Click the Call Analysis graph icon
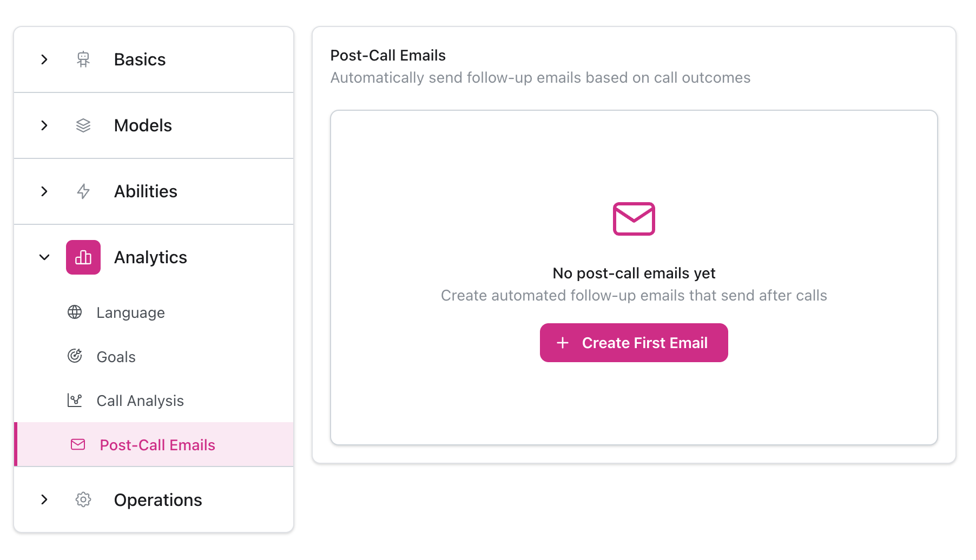976x560 pixels. [75, 401]
